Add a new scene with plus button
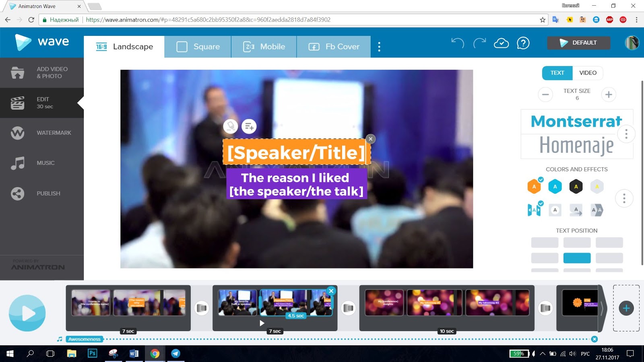The height and width of the screenshot is (362, 644). pos(626,308)
